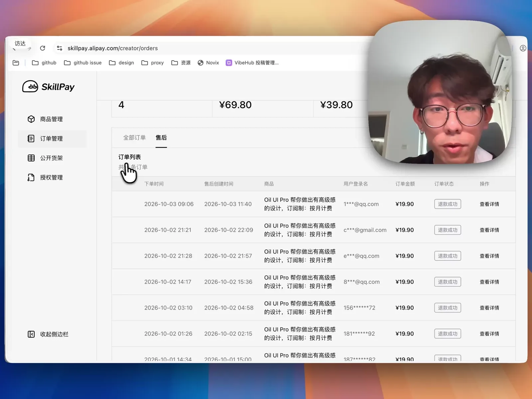Go to 商品管理 in the sidebar
The height and width of the screenshot is (399, 532).
(52, 119)
